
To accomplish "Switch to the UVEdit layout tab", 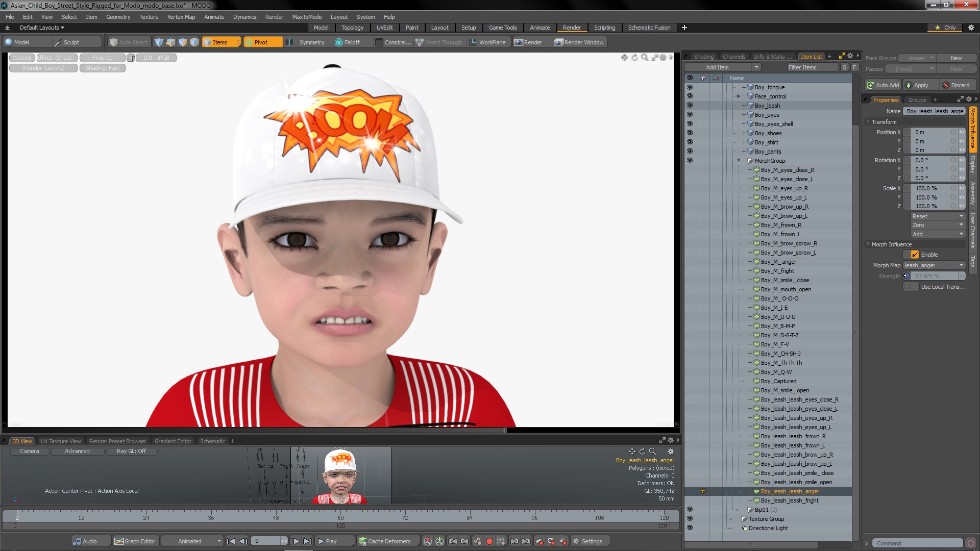I will (x=384, y=28).
